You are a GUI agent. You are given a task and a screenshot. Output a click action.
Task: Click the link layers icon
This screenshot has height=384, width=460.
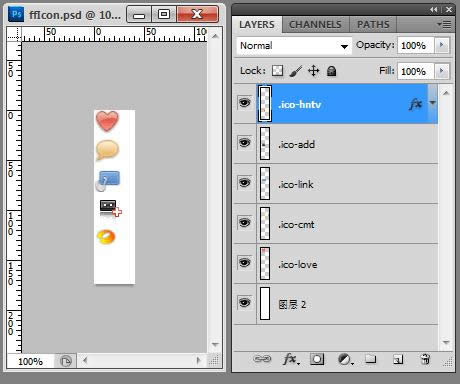pyautogui.click(x=262, y=359)
